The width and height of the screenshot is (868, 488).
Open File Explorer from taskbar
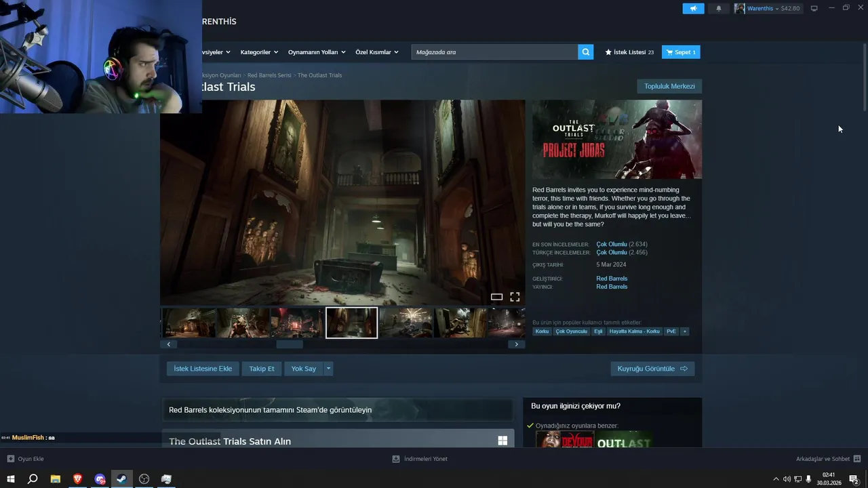click(56, 479)
